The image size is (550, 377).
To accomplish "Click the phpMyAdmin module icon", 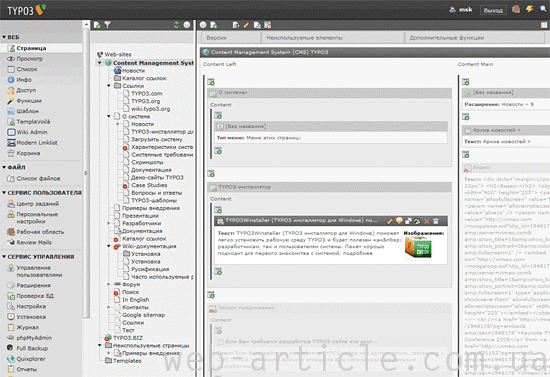I will pyautogui.click(x=11, y=338).
